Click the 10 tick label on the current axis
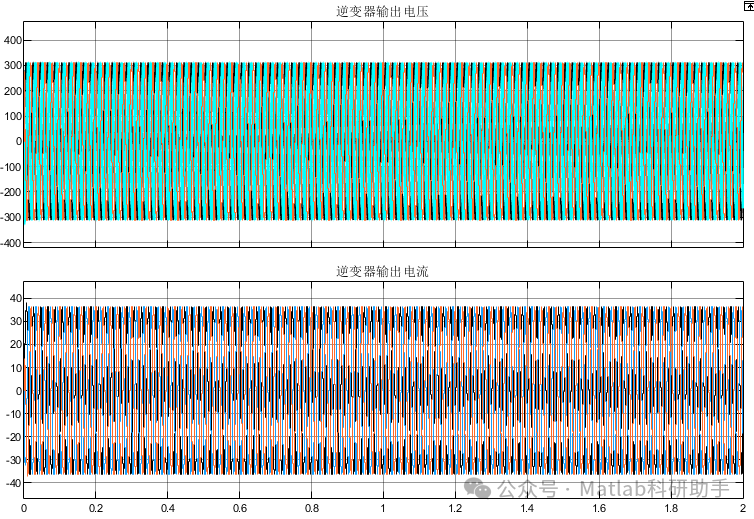 click(x=16, y=368)
